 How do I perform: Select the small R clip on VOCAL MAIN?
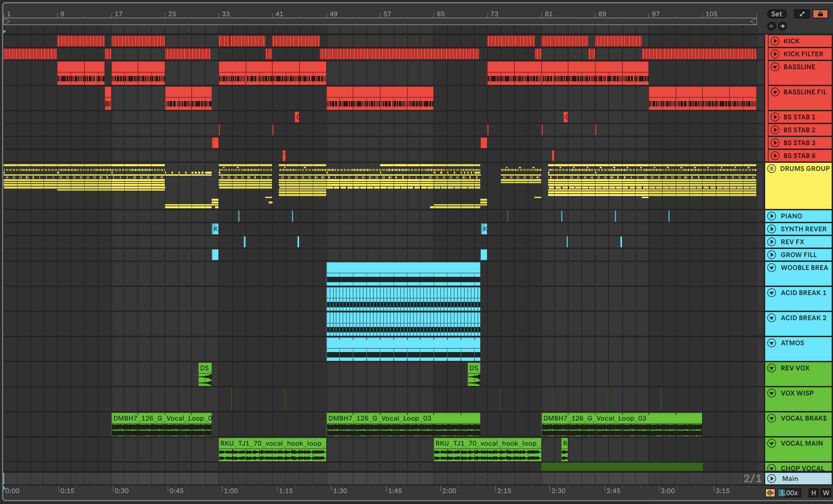point(565,449)
